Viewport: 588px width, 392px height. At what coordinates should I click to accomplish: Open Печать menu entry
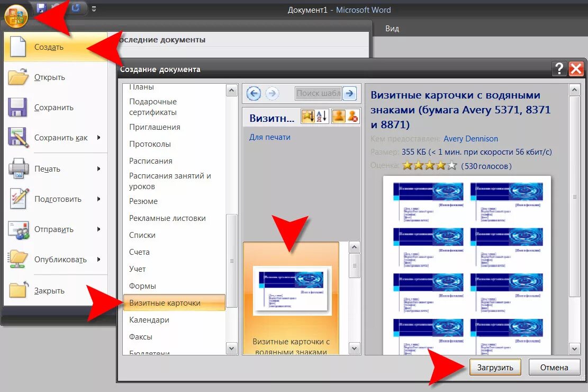(x=56, y=169)
